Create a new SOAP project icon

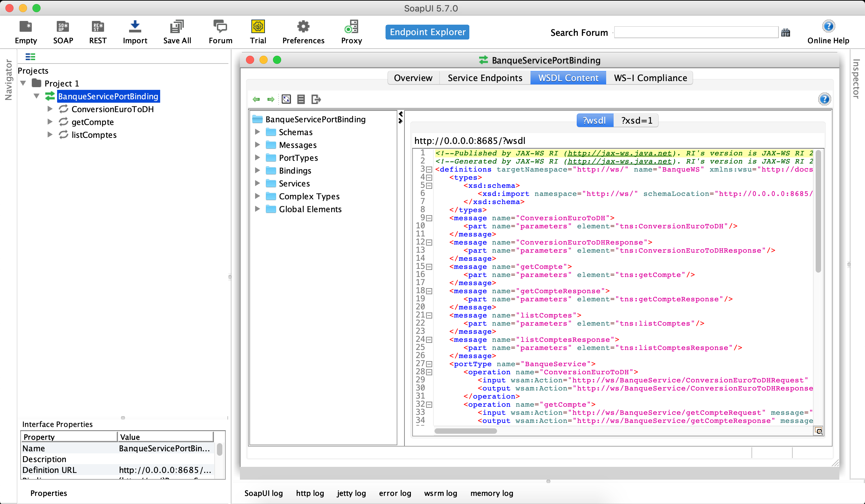(x=63, y=27)
